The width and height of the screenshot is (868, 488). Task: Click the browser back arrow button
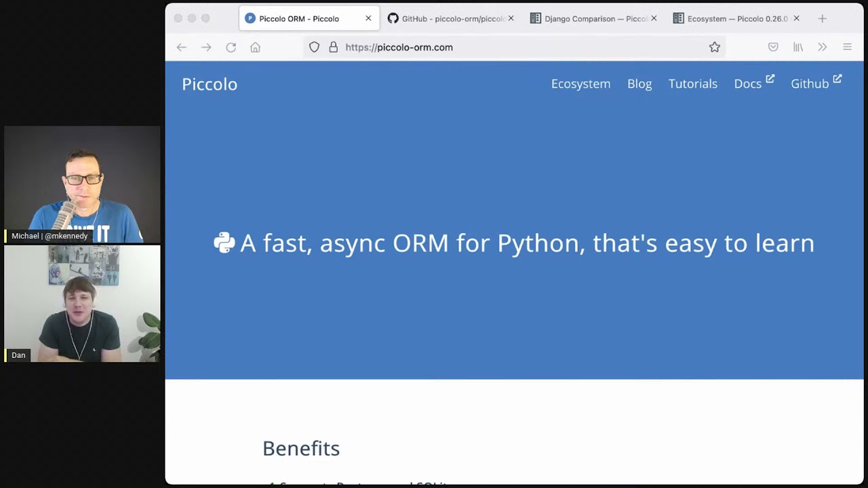(181, 47)
